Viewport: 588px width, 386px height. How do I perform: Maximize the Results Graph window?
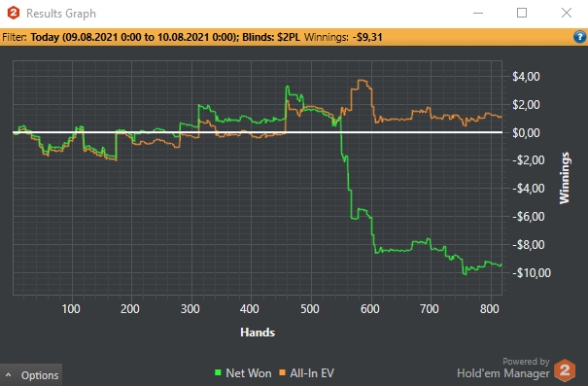522,13
